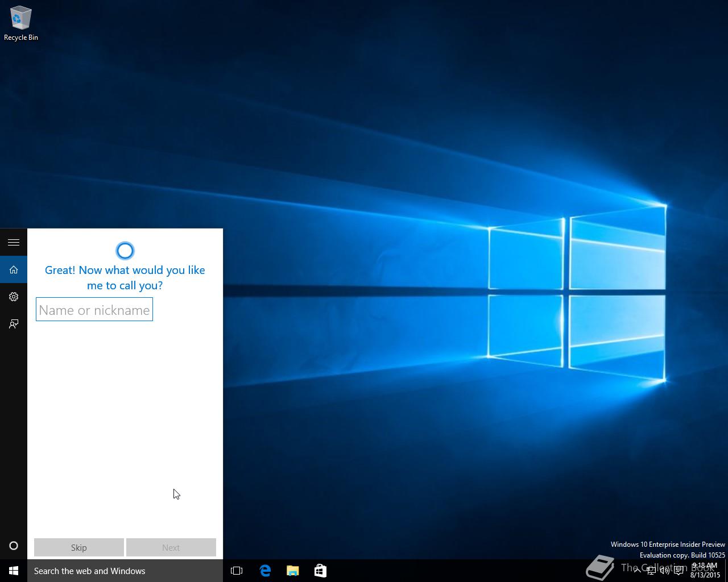Image resolution: width=728 pixels, height=582 pixels.
Task: Open the Start menu
Action: pos(14,571)
